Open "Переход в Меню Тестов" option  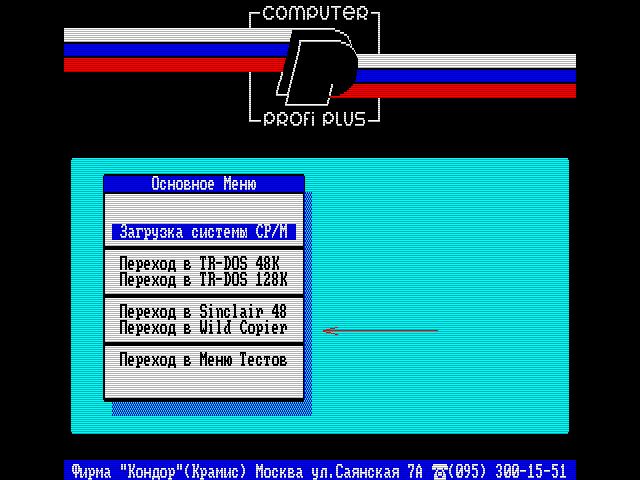pos(203,359)
